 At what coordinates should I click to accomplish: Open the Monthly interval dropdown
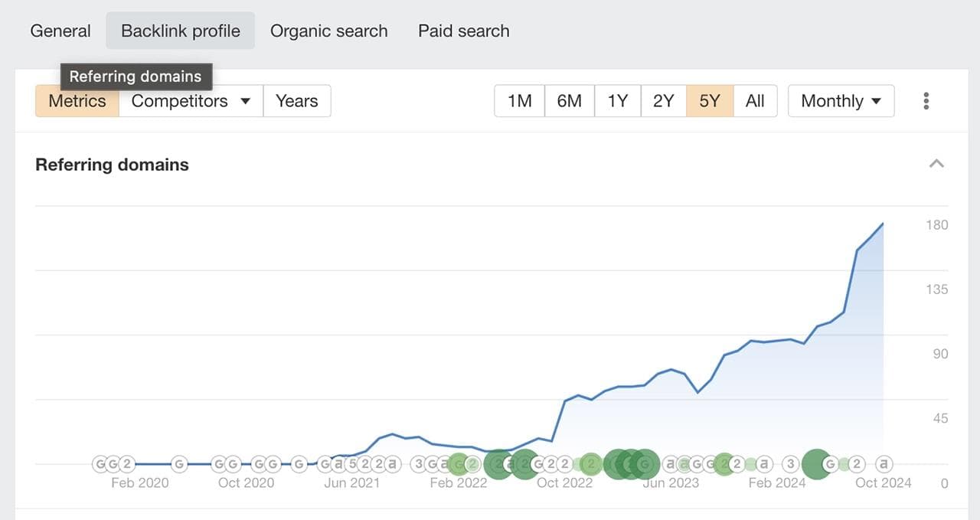[x=841, y=101]
